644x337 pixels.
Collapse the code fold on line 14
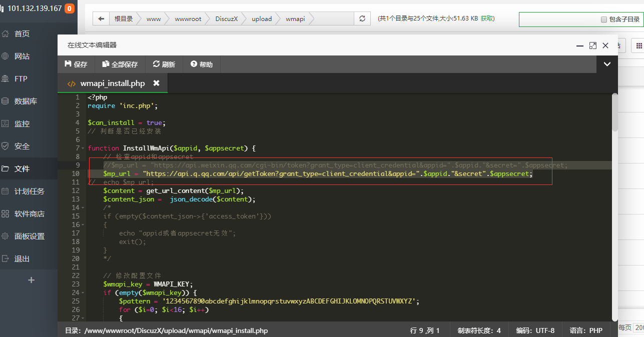click(x=83, y=207)
